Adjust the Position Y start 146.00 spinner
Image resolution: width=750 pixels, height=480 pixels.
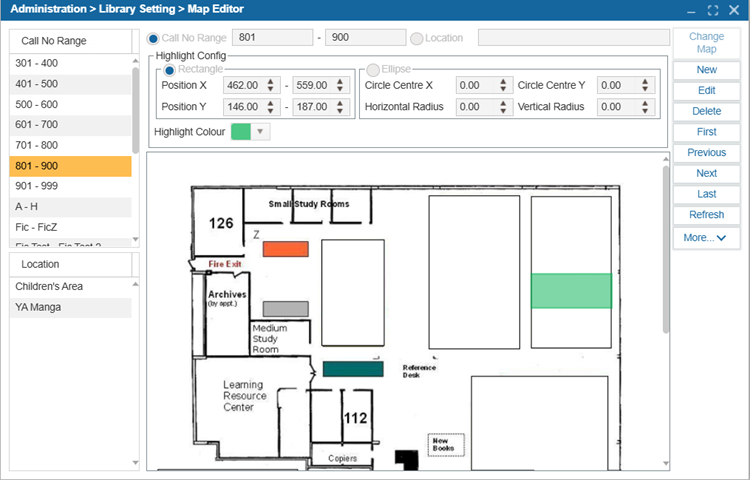pos(271,107)
